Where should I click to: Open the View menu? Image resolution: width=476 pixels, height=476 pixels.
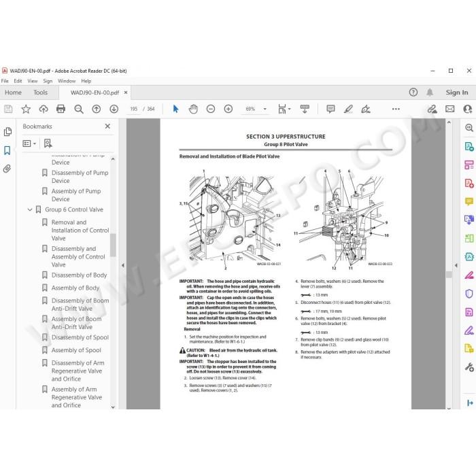(x=33, y=81)
